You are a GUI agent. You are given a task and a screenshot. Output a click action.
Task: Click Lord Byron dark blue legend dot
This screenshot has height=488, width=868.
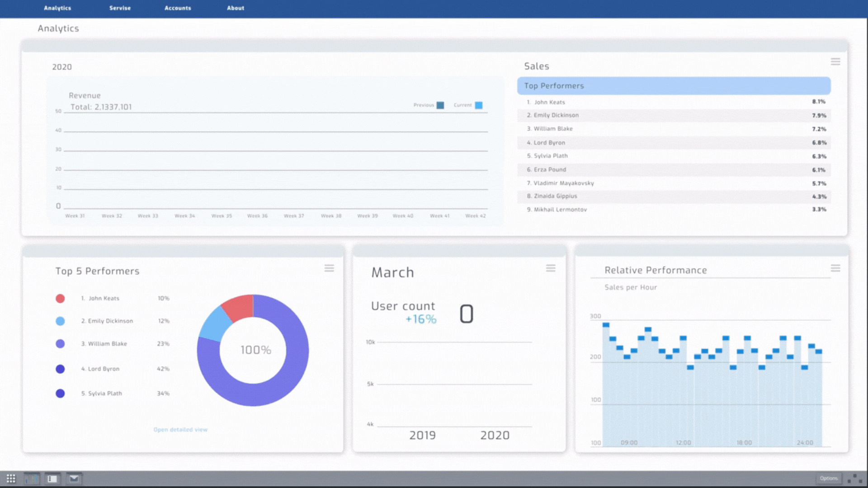click(x=60, y=369)
